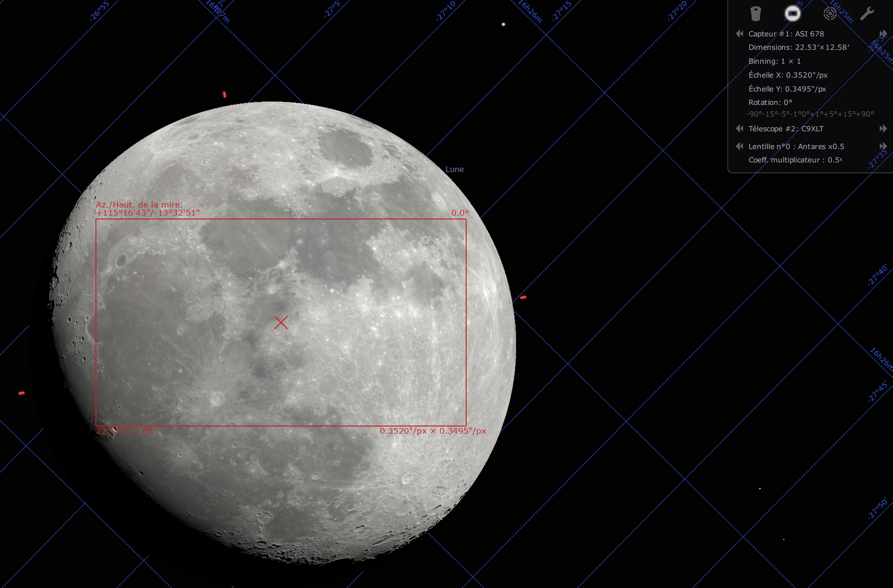Click the red cross at the sensor frame center
This screenshot has height=588, width=893.
(x=281, y=323)
